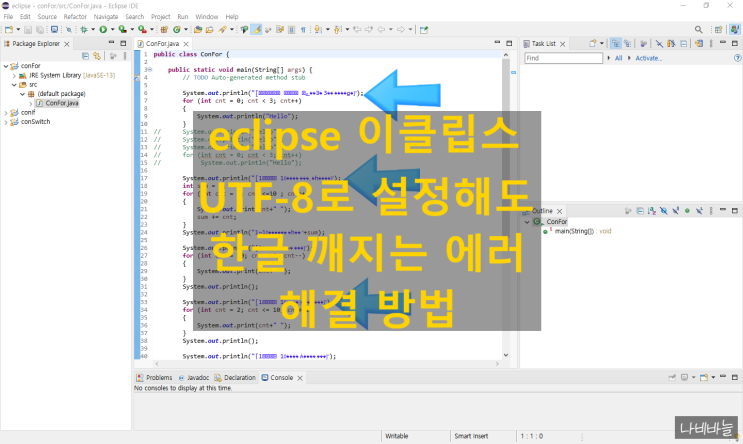Collapse the (default package) node
This screenshot has height=444, width=743.
point(22,94)
